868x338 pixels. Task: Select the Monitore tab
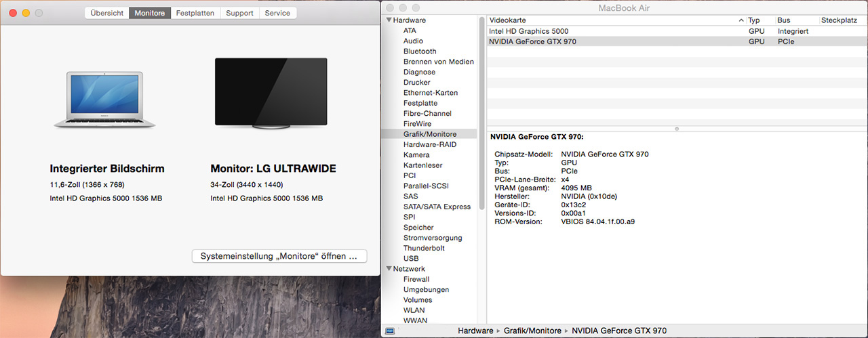click(x=150, y=13)
